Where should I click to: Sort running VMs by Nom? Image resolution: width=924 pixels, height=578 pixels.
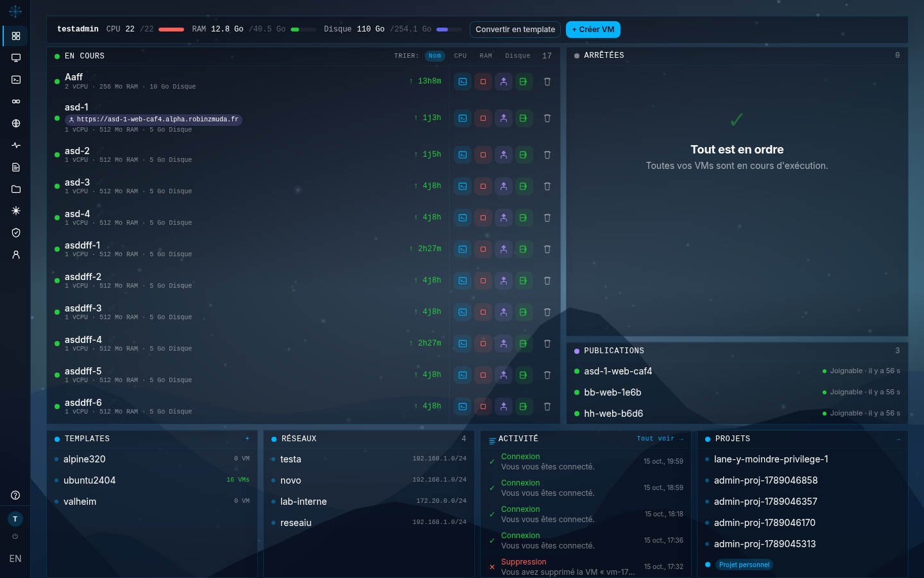[435, 56]
